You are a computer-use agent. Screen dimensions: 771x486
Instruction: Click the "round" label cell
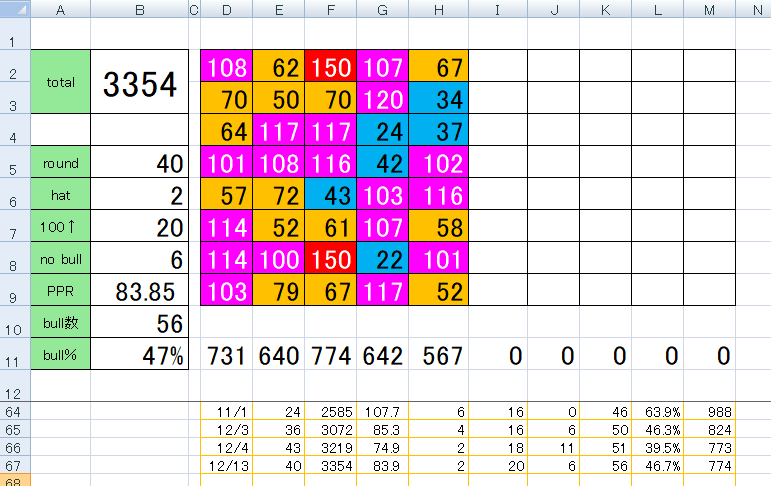pos(60,162)
